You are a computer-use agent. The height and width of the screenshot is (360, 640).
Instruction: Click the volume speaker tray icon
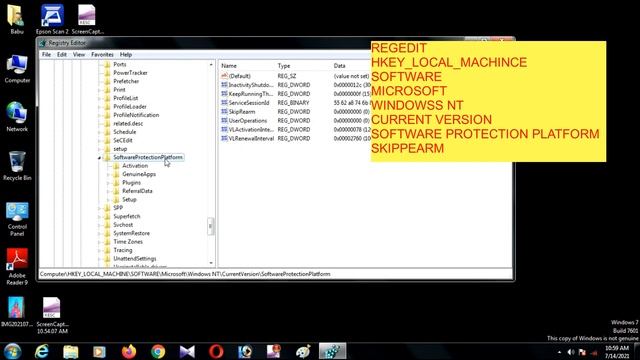pyautogui.click(x=571, y=352)
